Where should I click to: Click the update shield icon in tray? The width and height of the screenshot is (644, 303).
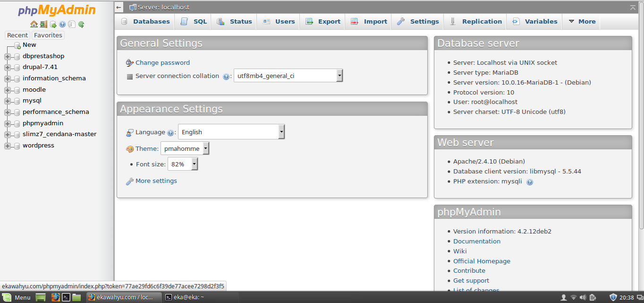tap(613, 297)
